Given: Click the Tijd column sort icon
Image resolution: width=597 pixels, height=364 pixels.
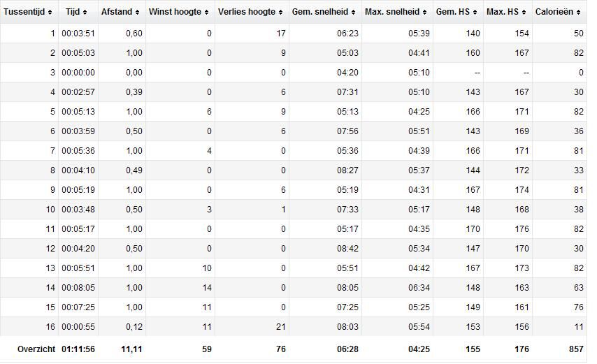Looking at the screenshot, I should 85,12.
